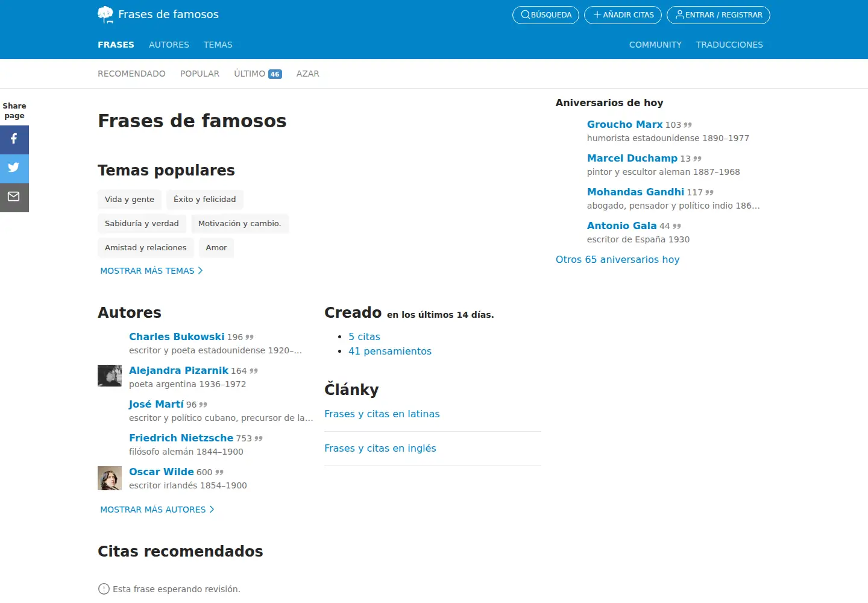The width and height of the screenshot is (868, 603).
Task: Switch to the Azar tab
Action: pos(307,74)
